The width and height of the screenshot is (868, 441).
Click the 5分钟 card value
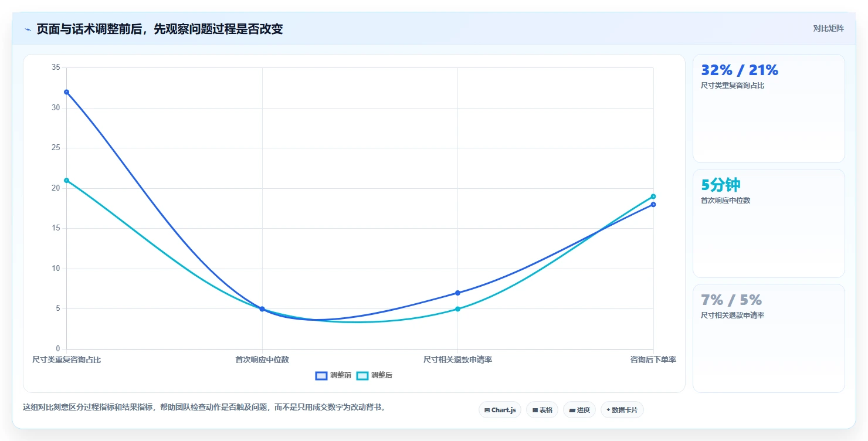(721, 185)
